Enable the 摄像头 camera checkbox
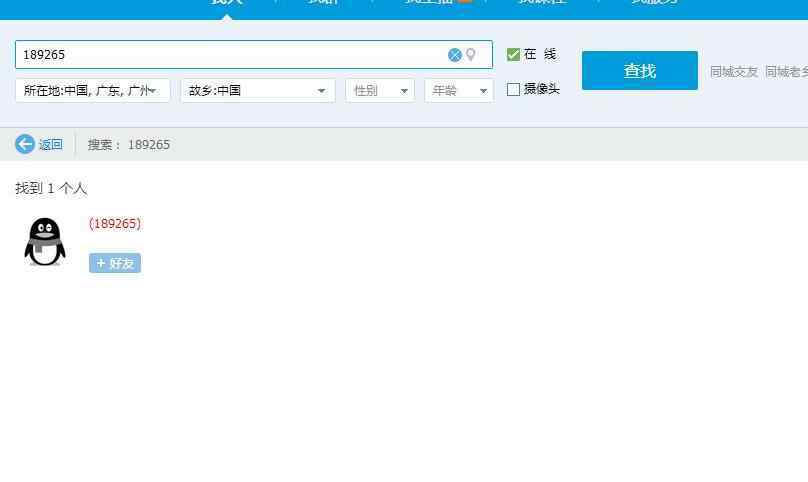 tap(513, 89)
